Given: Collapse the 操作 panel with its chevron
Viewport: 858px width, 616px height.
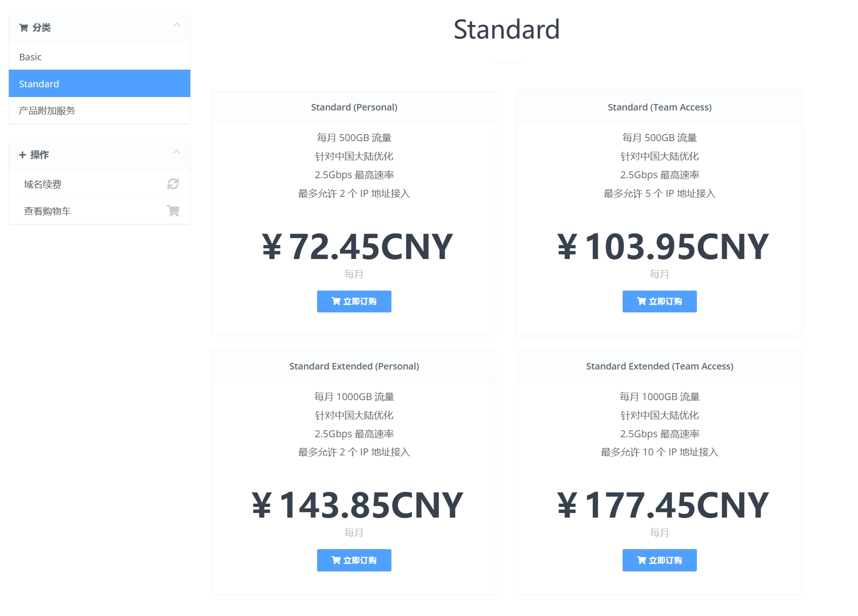Looking at the screenshot, I should click(x=176, y=152).
